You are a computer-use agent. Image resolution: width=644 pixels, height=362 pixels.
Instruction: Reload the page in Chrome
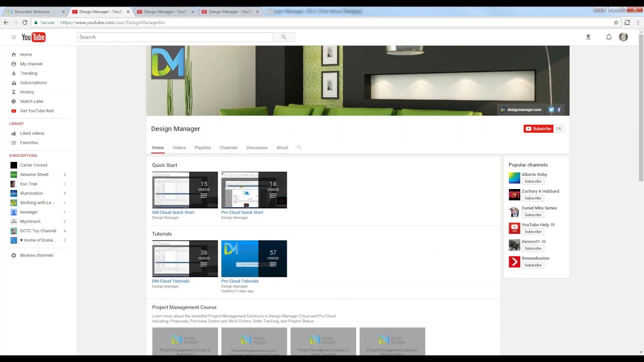click(x=25, y=23)
